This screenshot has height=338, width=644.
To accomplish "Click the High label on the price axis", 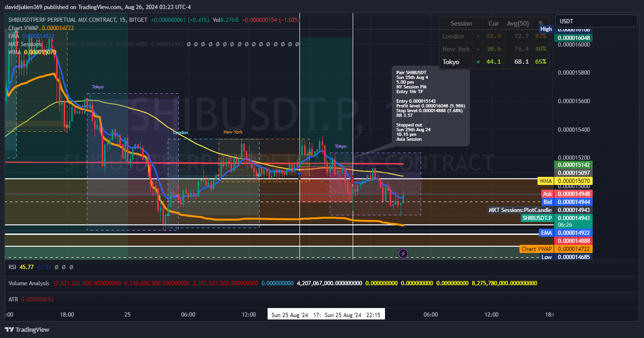I will click(546, 29).
